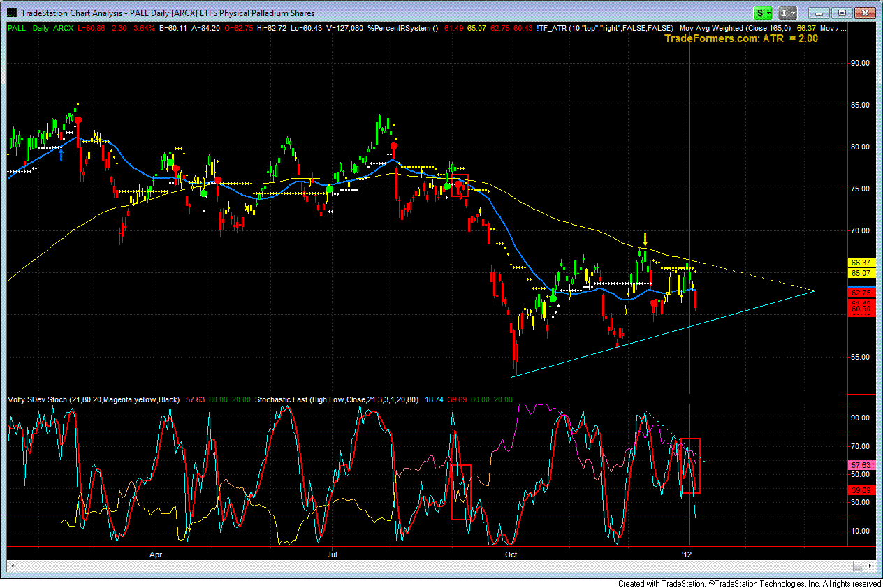Viewport: 883px width, 588px height.
Task: Click the horizontal scrollbar left arrow
Action: click(11, 565)
